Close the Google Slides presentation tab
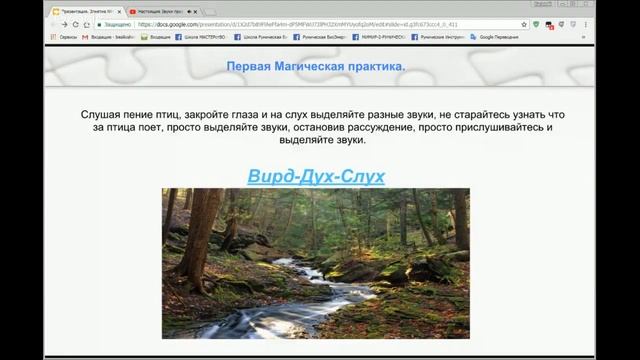640x360 pixels. pos(119,12)
